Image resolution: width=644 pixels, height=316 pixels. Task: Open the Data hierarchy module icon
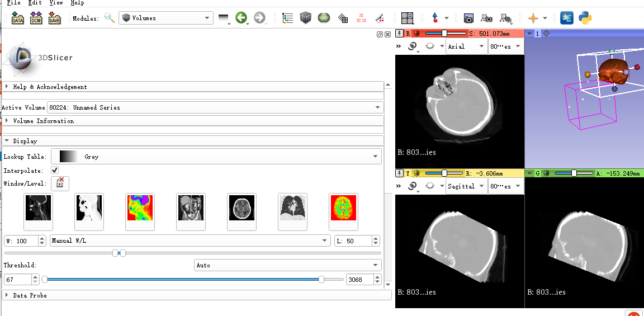point(288,18)
